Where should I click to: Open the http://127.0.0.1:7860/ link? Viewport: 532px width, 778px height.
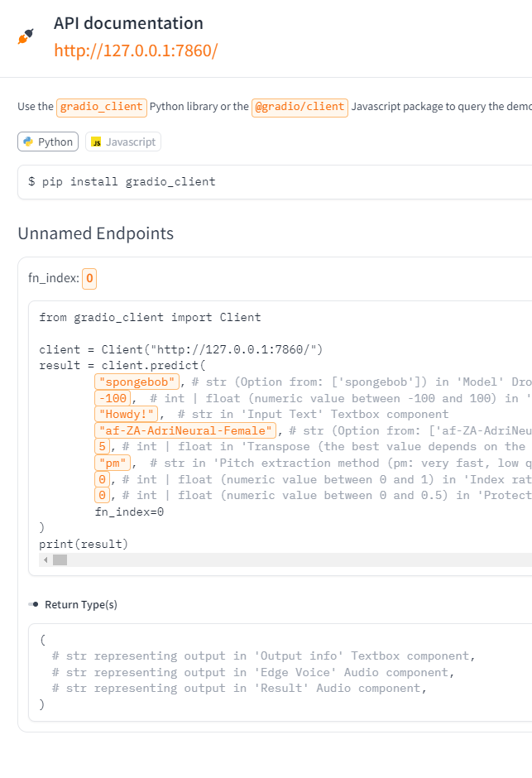pyautogui.click(x=136, y=50)
